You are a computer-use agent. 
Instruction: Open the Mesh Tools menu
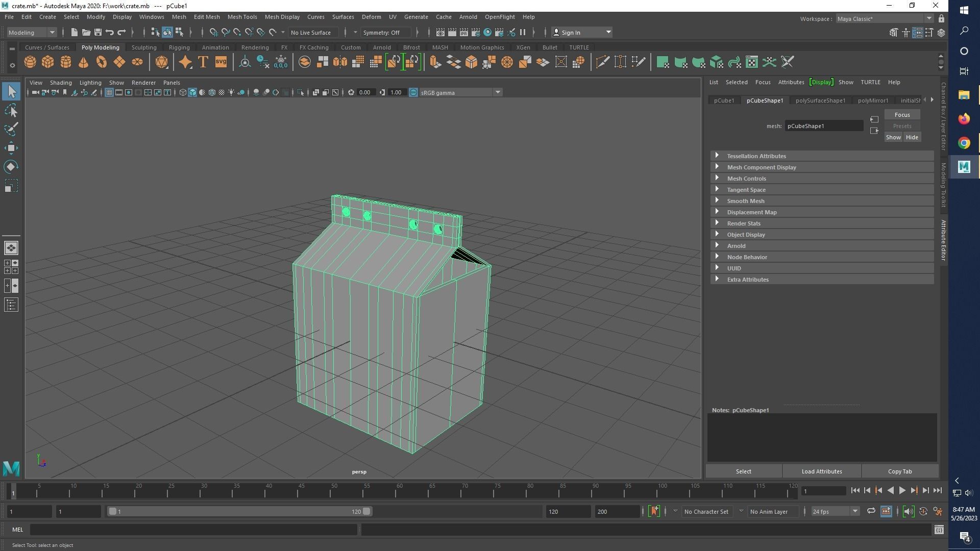click(x=242, y=17)
